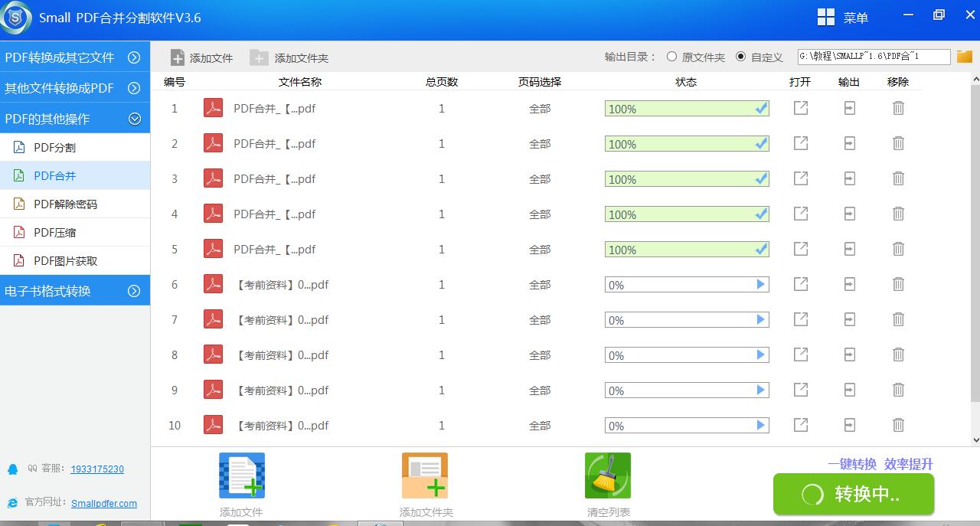Open output location for row 5
Screen dimensions: 980x526
(849, 249)
